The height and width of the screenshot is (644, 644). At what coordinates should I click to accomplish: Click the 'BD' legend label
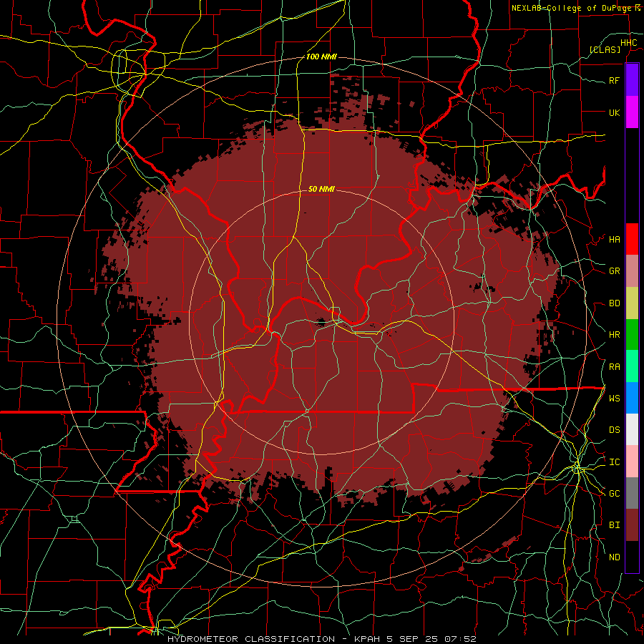tap(614, 303)
